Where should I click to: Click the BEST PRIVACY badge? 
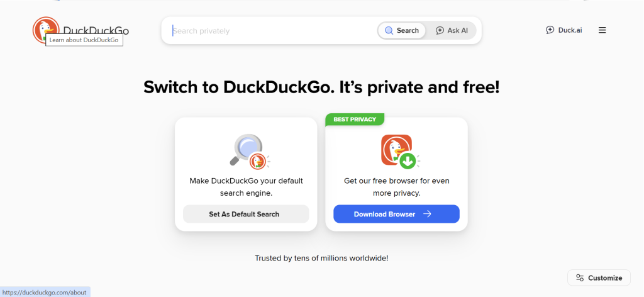point(355,119)
